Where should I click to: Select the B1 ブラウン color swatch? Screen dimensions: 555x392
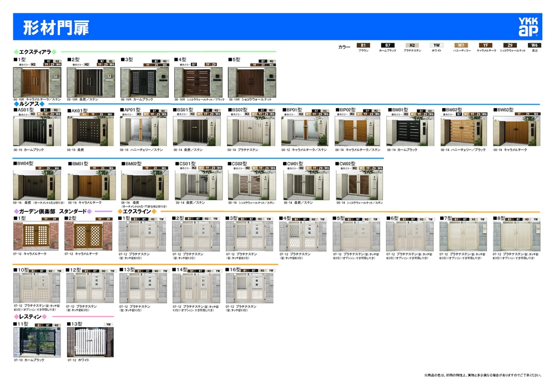tap(363, 45)
